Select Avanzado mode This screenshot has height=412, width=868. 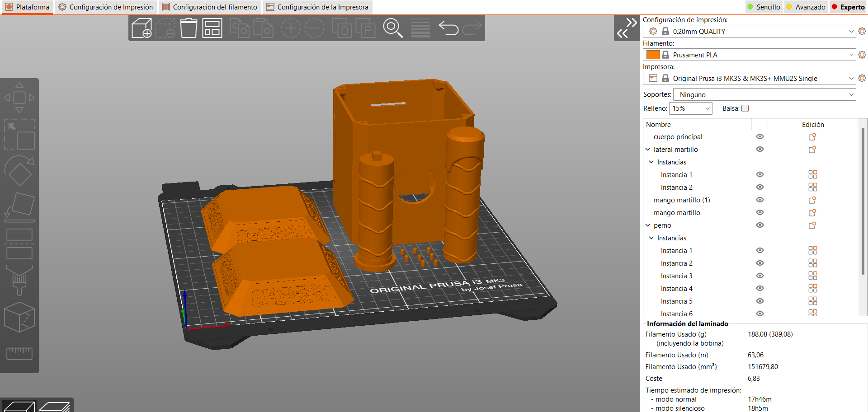pyautogui.click(x=806, y=7)
